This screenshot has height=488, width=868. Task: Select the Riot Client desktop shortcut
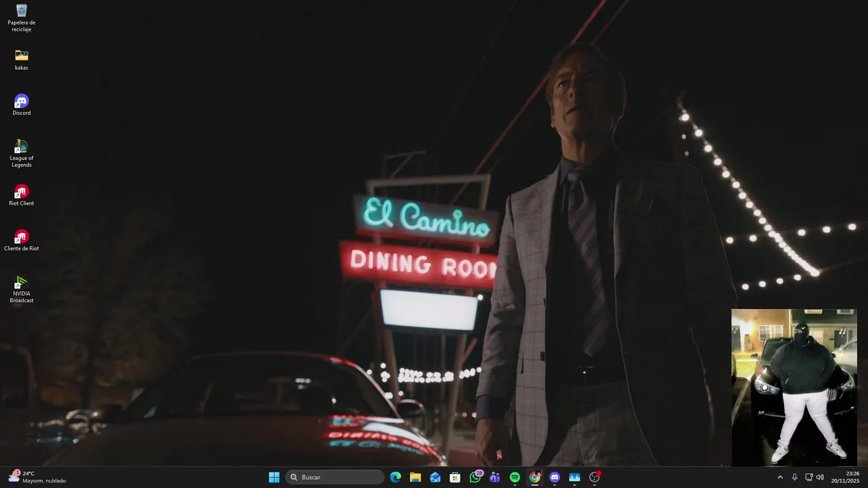22,195
